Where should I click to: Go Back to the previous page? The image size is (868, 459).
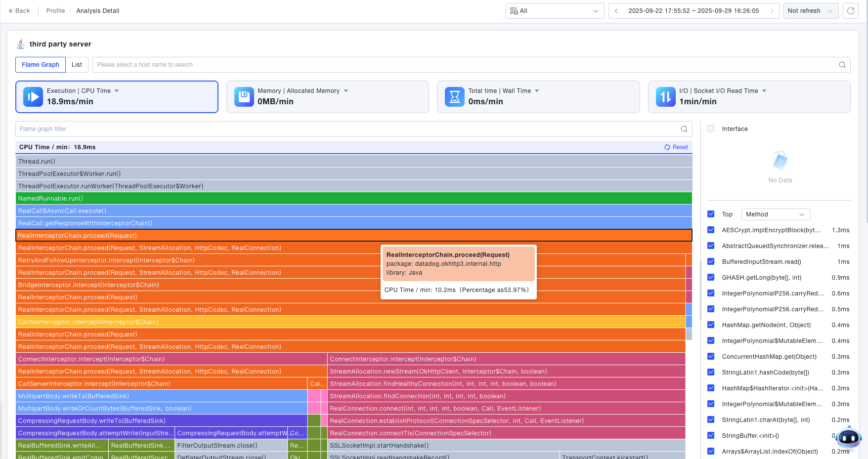click(x=19, y=11)
